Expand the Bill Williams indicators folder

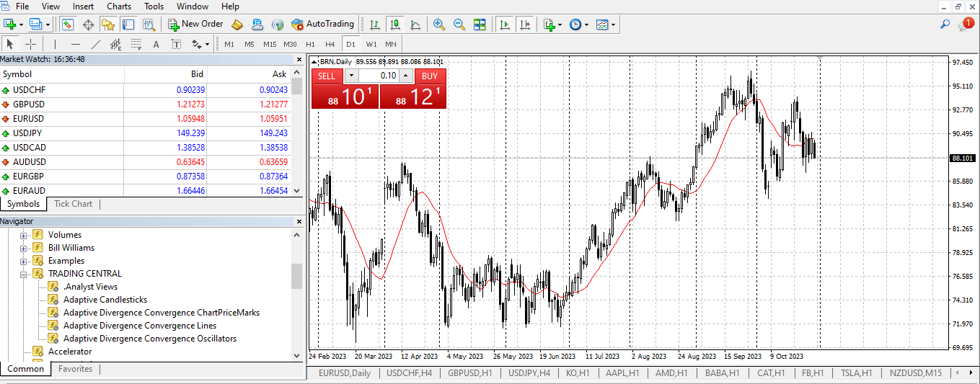(24, 248)
